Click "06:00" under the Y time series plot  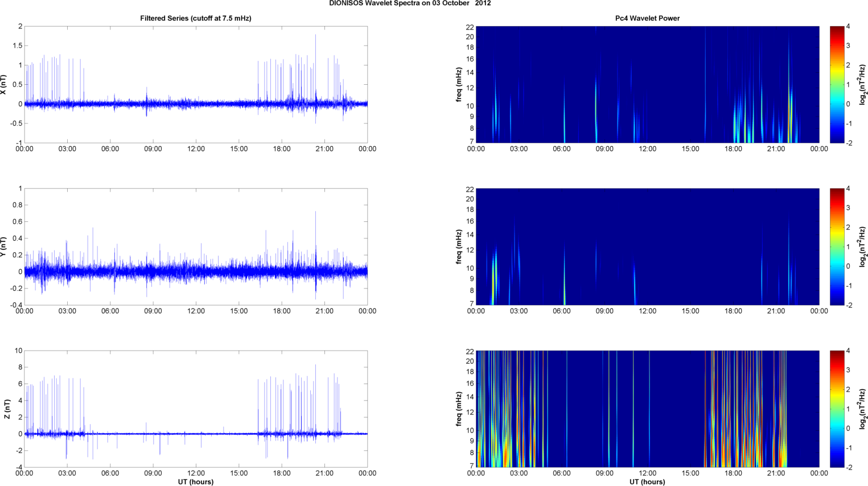(x=110, y=311)
